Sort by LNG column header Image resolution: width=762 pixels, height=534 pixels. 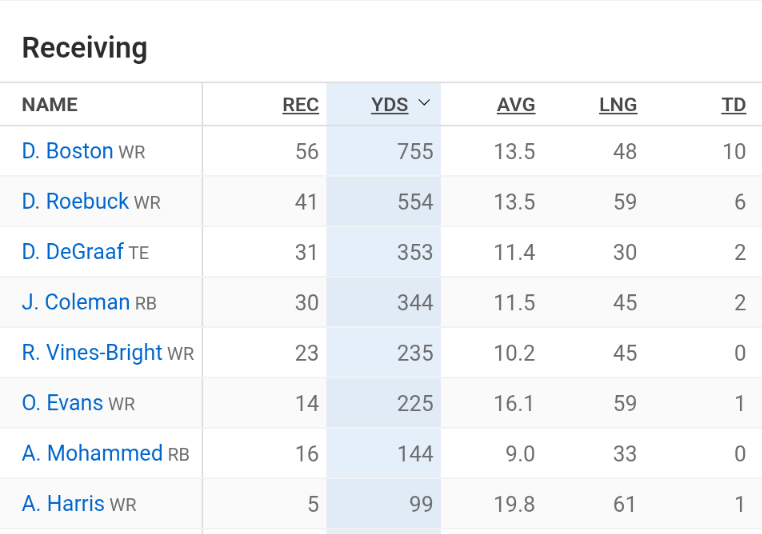(x=617, y=105)
